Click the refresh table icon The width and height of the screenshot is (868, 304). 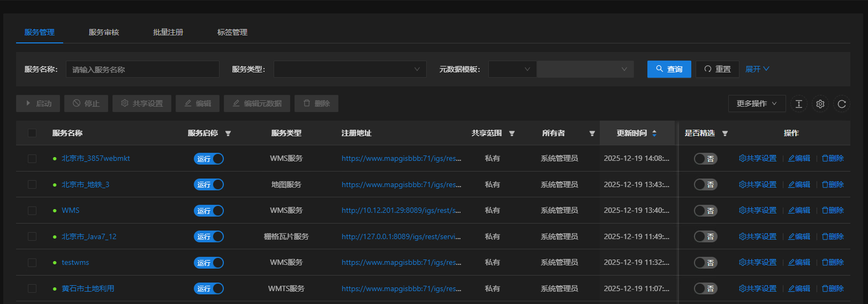(x=841, y=104)
